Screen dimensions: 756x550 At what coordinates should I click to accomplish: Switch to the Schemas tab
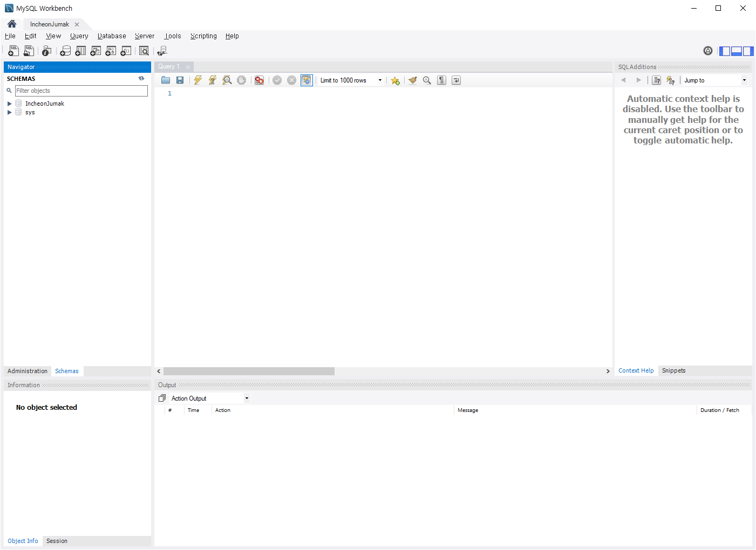[67, 371]
